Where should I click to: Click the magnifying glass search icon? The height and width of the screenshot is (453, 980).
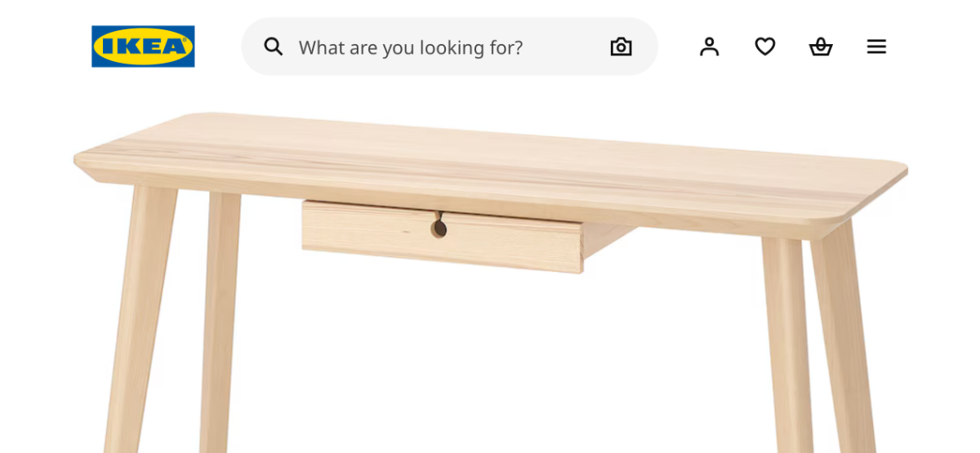pos(274,47)
